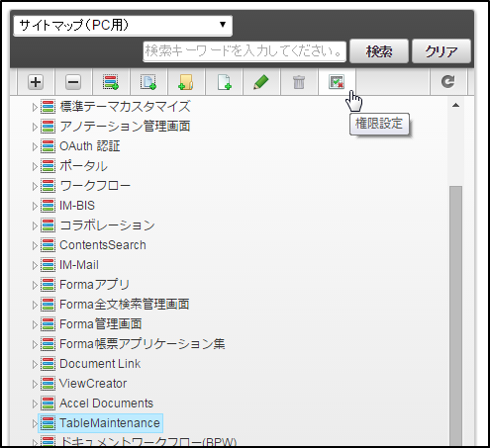
Task: Select the Accel Documents tree item
Action: 106,403
